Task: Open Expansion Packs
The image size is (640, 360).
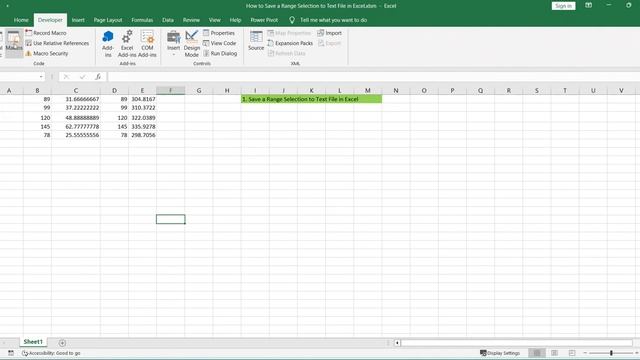Action: point(290,43)
